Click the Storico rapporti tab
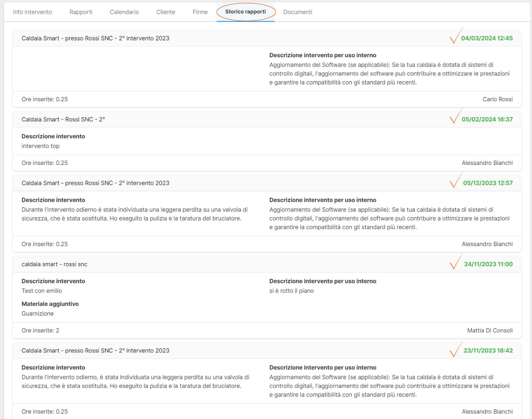Image resolution: width=532 pixels, height=419 pixels. (245, 12)
